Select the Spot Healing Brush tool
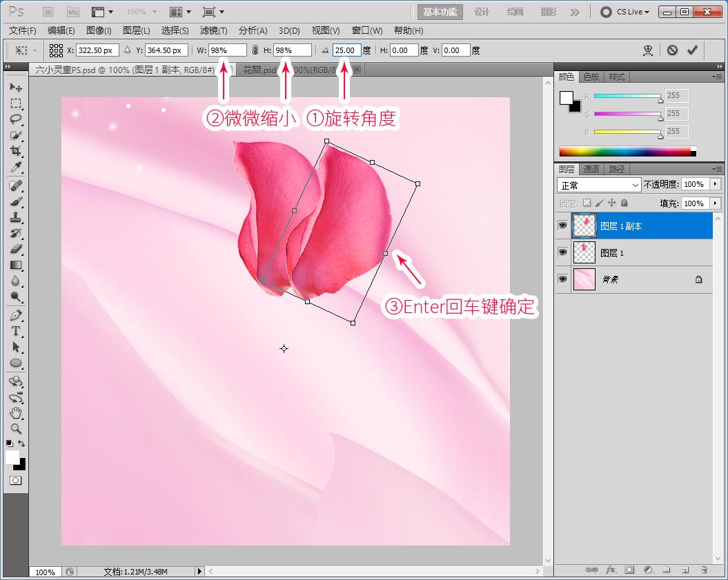The height and width of the screenshot is (580, 728). pyautogui.click(x=16, y=186)
